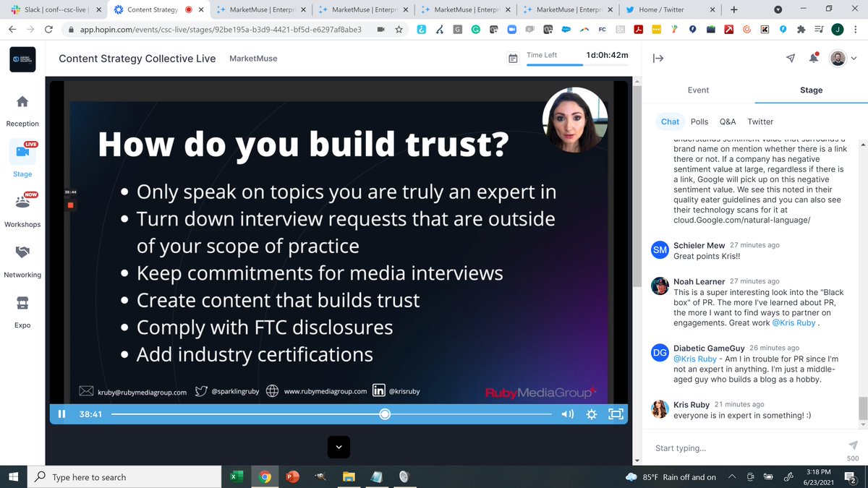The height and width of the screenshot is (488, 868).
Task: Click the camera permission icon in address bar
Action: coord(380,30)
